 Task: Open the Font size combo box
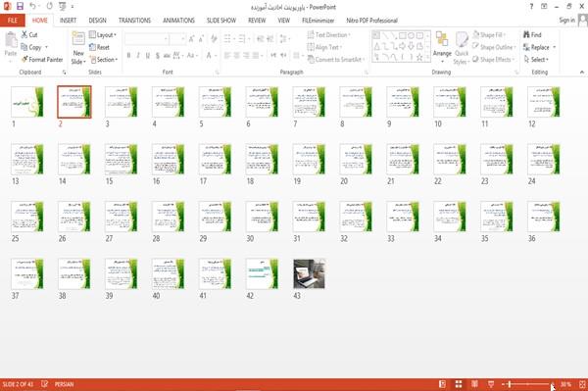tap(177, 38)
